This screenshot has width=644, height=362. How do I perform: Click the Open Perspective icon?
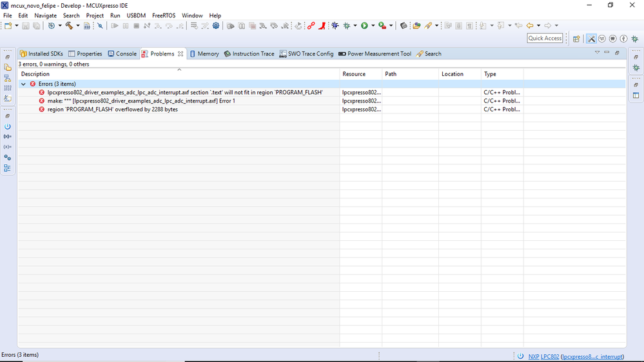pyautogui.click(x=577, y=39)
